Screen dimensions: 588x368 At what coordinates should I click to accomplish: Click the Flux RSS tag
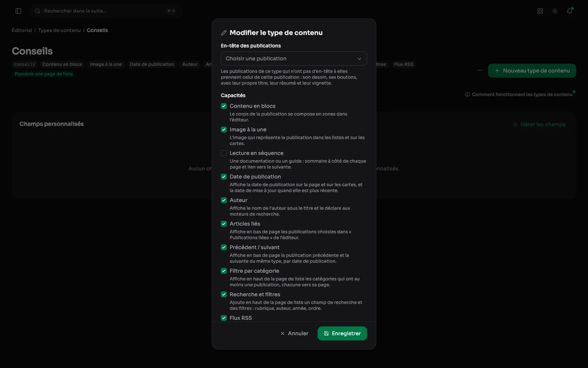tap(404, 64)
